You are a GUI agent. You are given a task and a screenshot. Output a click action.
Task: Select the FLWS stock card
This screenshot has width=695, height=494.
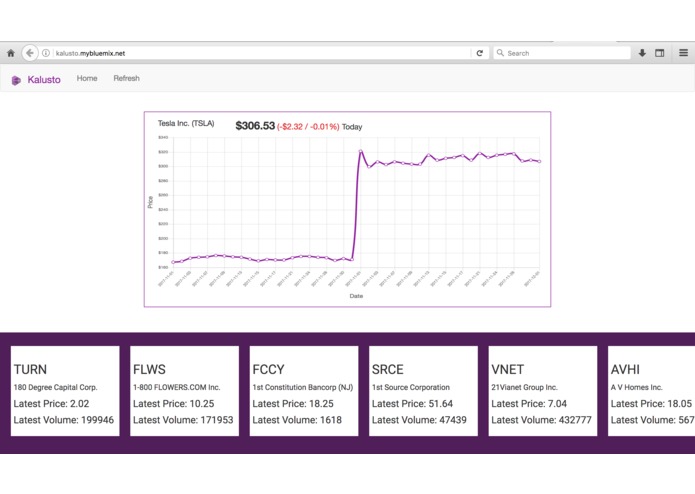184,391
